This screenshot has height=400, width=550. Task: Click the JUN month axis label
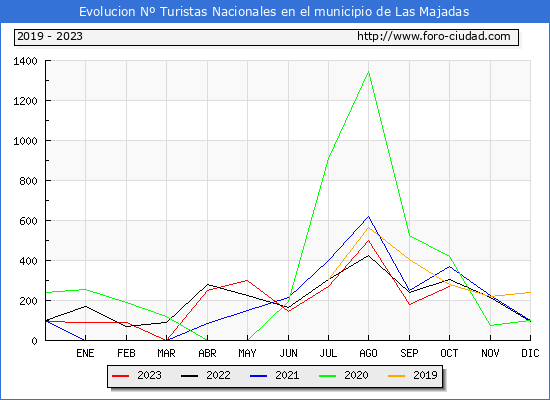(288, 353)
